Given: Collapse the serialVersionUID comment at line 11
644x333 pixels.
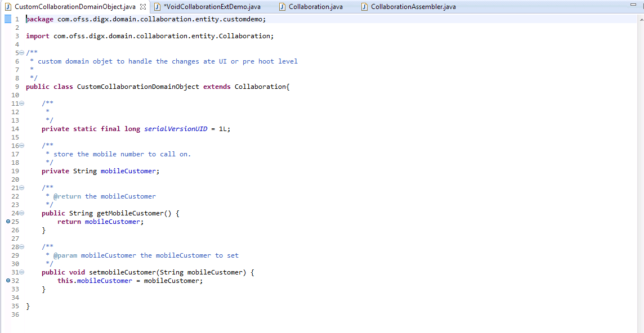Looking at the screenshot, I should pyautogui.click(x=21, y=103).
